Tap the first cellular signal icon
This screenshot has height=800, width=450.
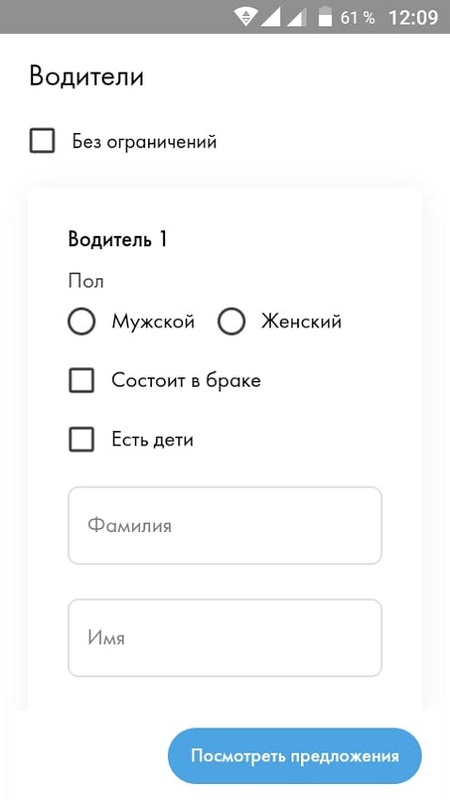271,17
